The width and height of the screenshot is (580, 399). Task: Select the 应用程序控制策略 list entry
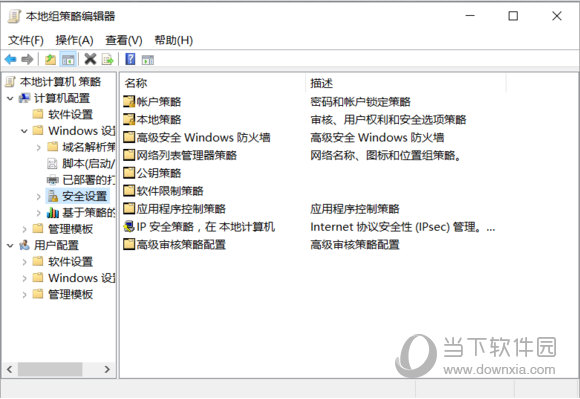point(181,209)
